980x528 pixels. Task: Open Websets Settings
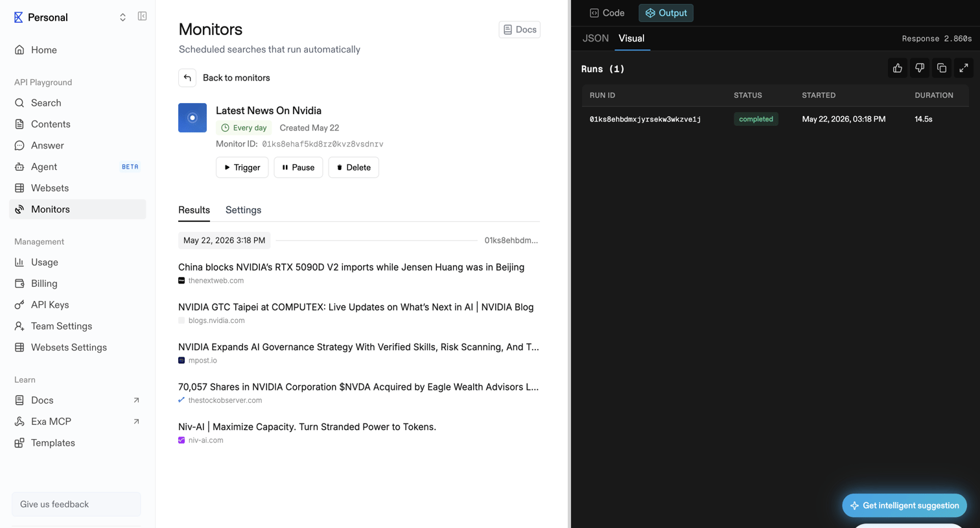coord(78,348)
